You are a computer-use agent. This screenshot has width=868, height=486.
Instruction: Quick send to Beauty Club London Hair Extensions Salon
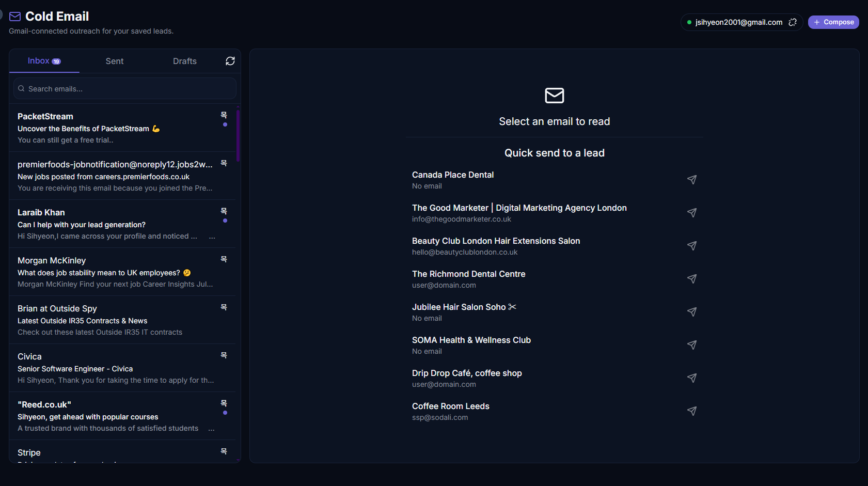click(x=692, y=246)
